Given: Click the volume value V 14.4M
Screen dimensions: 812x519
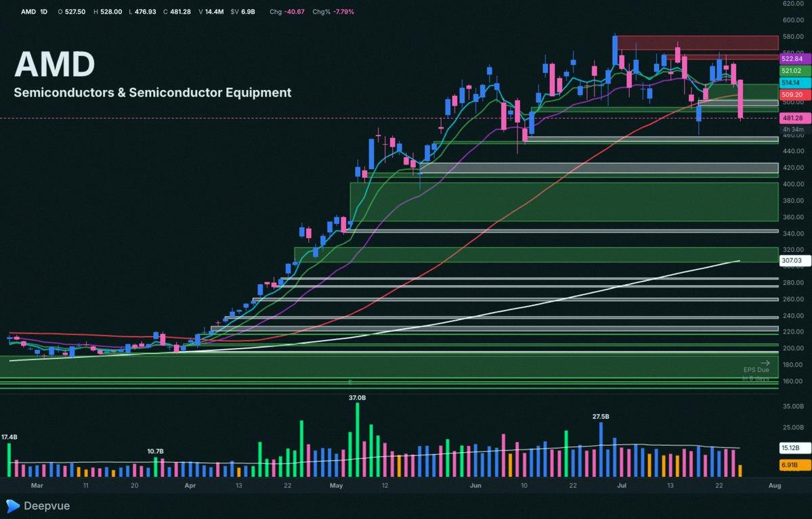Looking at the screenshot, I should click(211, 12).
